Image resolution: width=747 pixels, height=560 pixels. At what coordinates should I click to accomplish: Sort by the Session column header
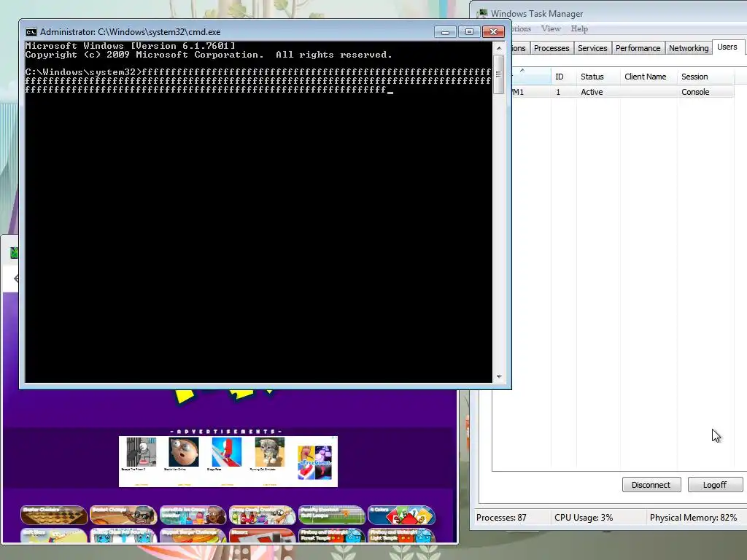(x=705, y=76)
